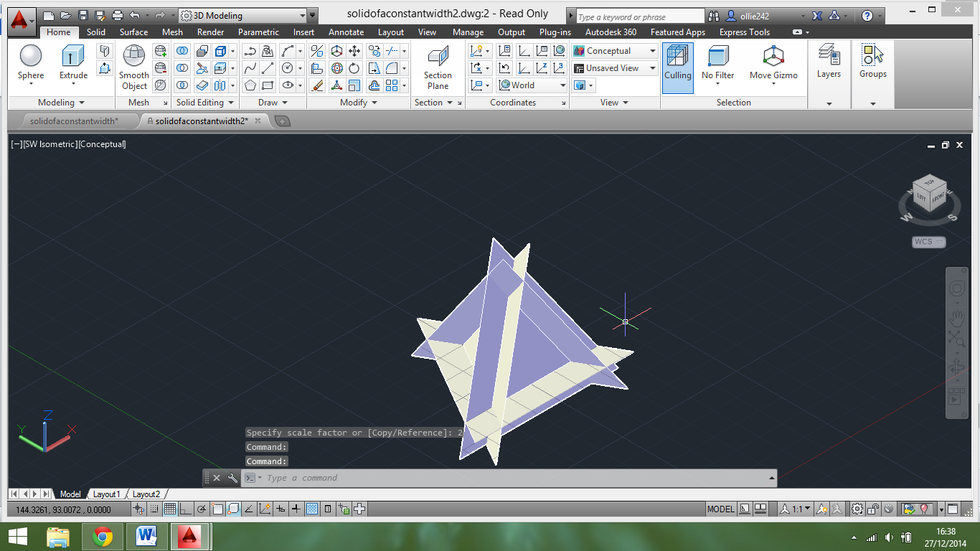This screenshot has height=551, width=980.
Task: Toggle Object Snap in status bar
Action: [217, 509]
